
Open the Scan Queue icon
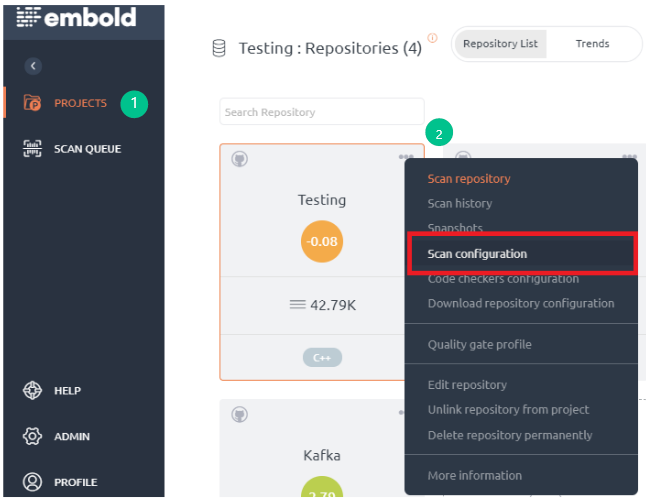pos(32,149)
